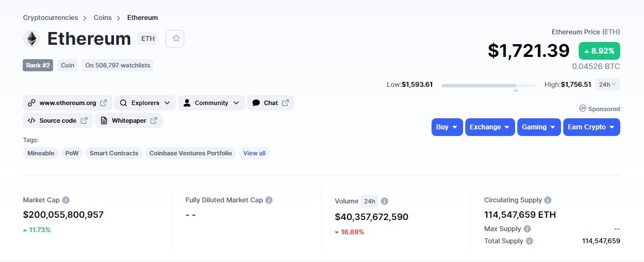Click the link chain icon beside www.ethereum.org
Image resolution: width=644 pixels, height=262 pixels.
tap(31, 103)
